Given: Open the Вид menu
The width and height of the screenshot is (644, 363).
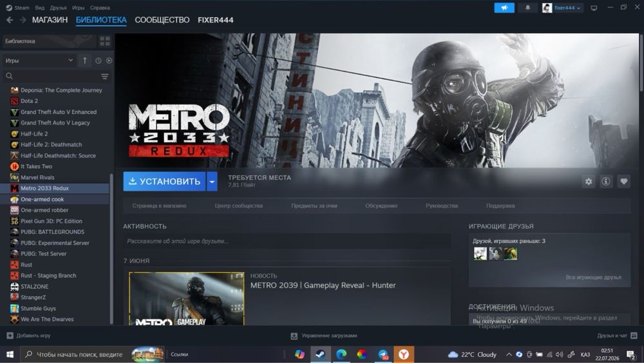Looking at the screenshot, I should tap(39, 7).
